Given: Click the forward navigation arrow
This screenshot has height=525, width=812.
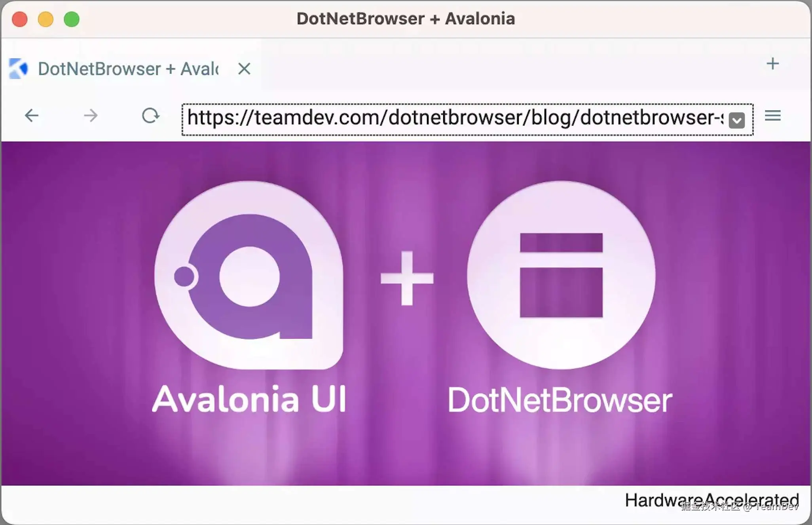Looking at the screenshot, I should pos(90,116).
